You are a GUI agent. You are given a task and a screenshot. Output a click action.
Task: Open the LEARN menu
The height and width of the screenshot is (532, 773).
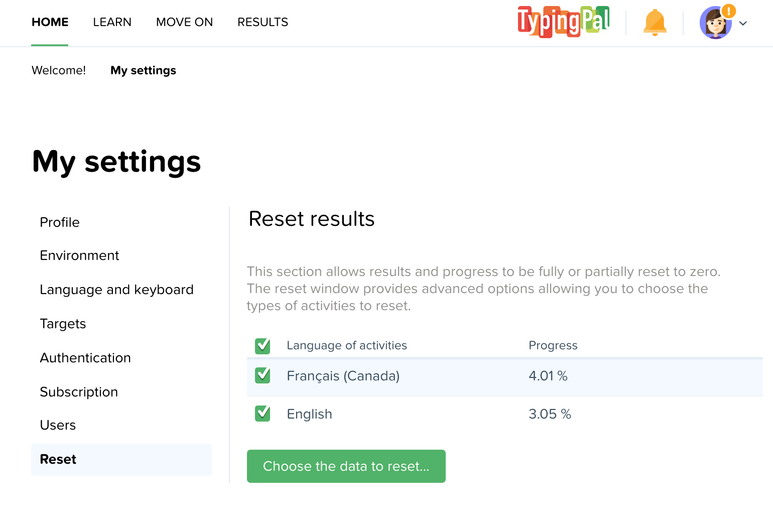click(112, 22)
